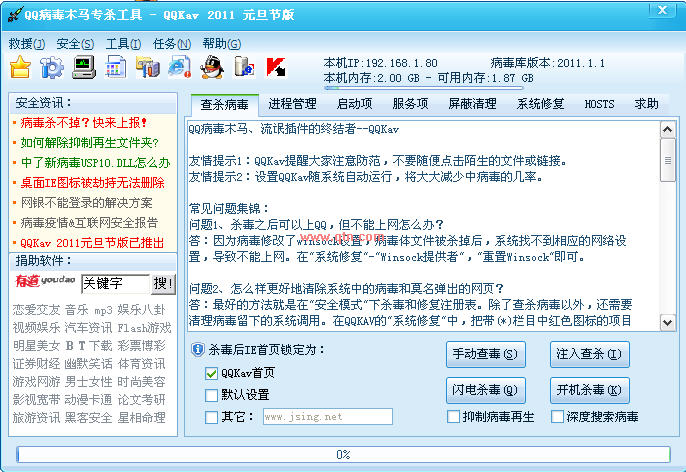Image resolution: width=686 pixels, height=472 pixels.
Task: Open the 救援 menu
Action: click(x=27, y=44)
